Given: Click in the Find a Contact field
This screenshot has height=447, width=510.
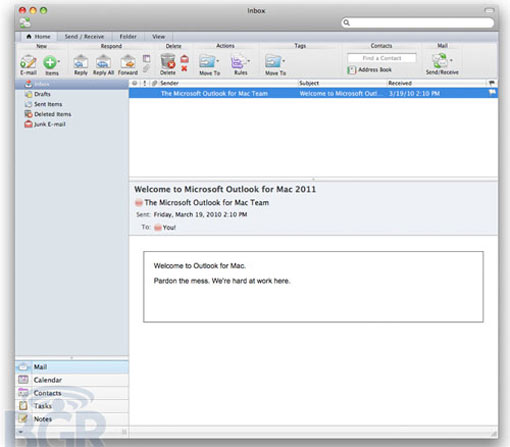Looking at the screenshot, I should (x=382, y=58).
